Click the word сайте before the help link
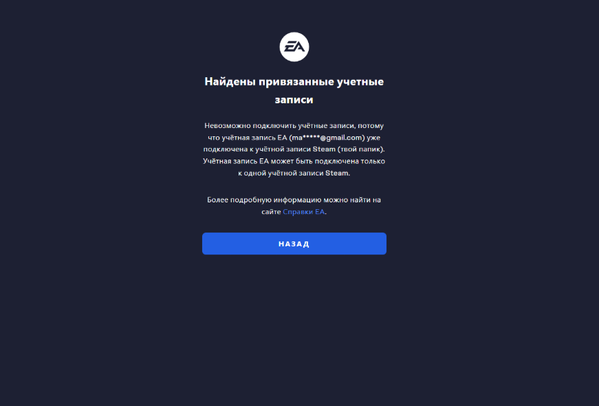Viewport: 599px width, 406px height. point(271,212)
